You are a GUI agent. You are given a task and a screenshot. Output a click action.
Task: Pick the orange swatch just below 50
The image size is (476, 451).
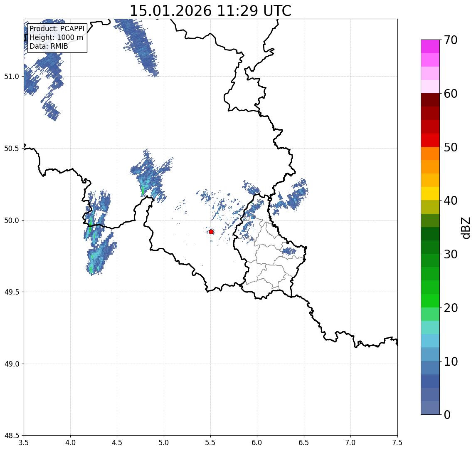click(x=430, y=154)
